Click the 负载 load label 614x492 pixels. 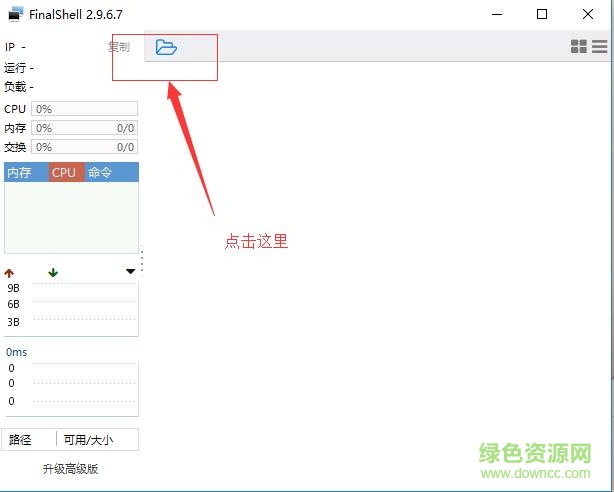click(18, 87)
